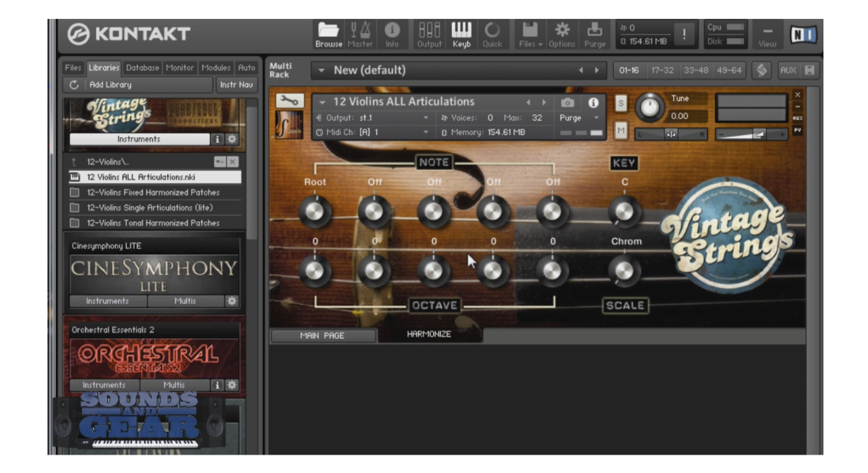Screen dimensions: 868x473
Task: Switch to the Database tab
Action: coord(142,68)
